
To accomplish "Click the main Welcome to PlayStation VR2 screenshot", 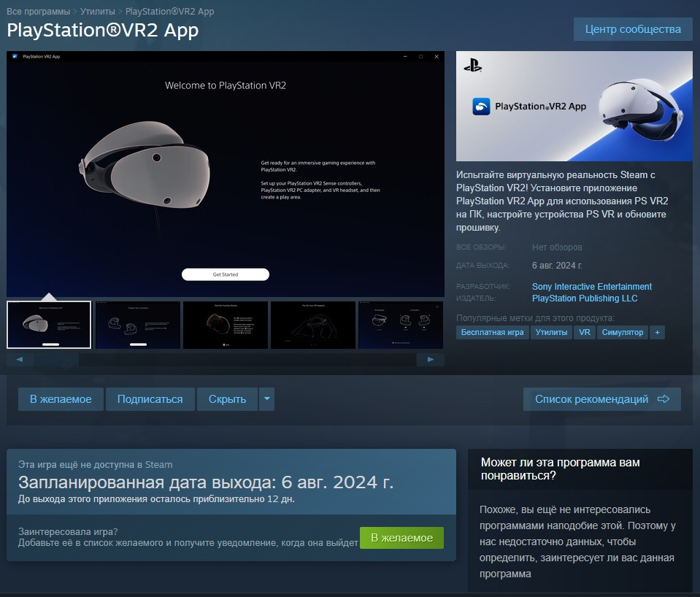I will point(226,174).
